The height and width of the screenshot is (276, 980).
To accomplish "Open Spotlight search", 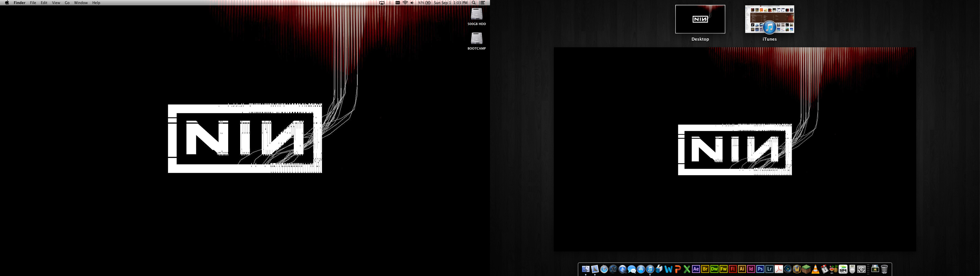I will [x=474, y=3].
